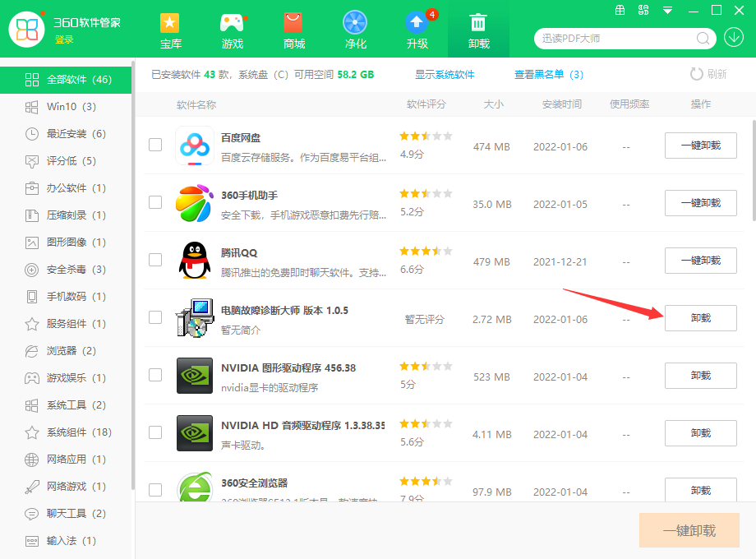
Task: Select 系统组件 (18) category
Action: [66, 432]
